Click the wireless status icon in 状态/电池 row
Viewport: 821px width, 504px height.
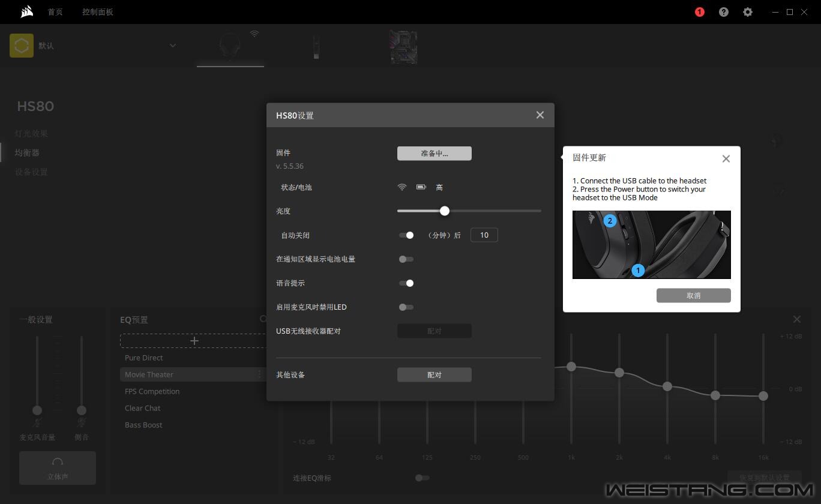(402, 187)
